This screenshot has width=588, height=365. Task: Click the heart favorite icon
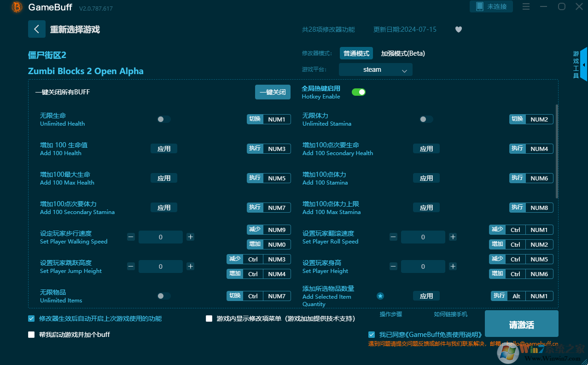coord(458,29)
